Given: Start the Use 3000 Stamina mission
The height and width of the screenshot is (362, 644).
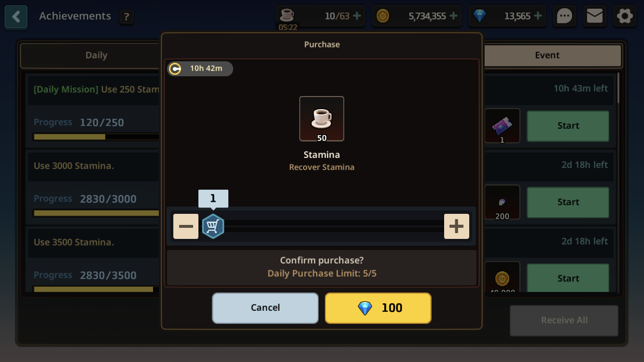Looking at the screenshot, I should click(568, 202).
